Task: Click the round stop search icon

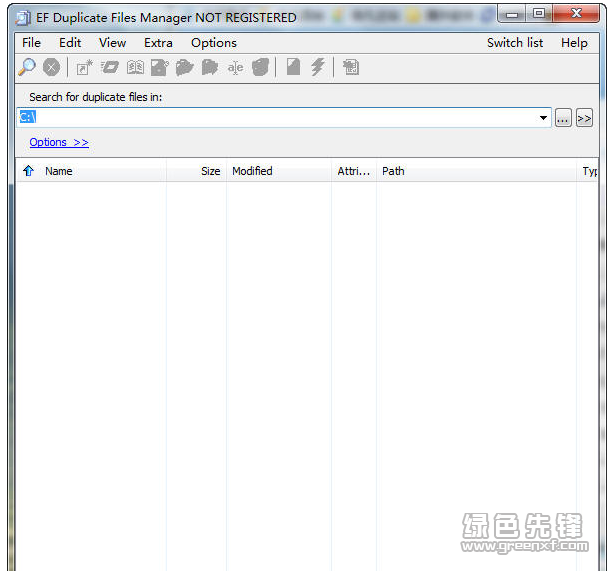Action: (51, 67)
